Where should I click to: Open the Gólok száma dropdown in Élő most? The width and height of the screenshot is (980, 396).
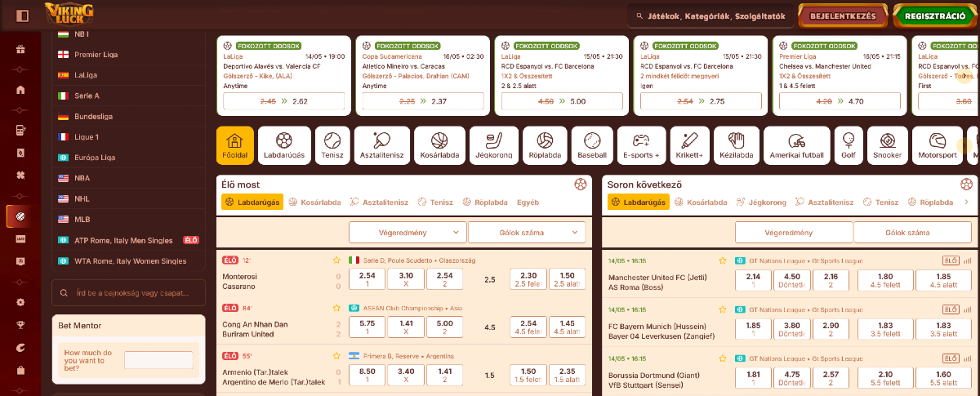point(528,233)
